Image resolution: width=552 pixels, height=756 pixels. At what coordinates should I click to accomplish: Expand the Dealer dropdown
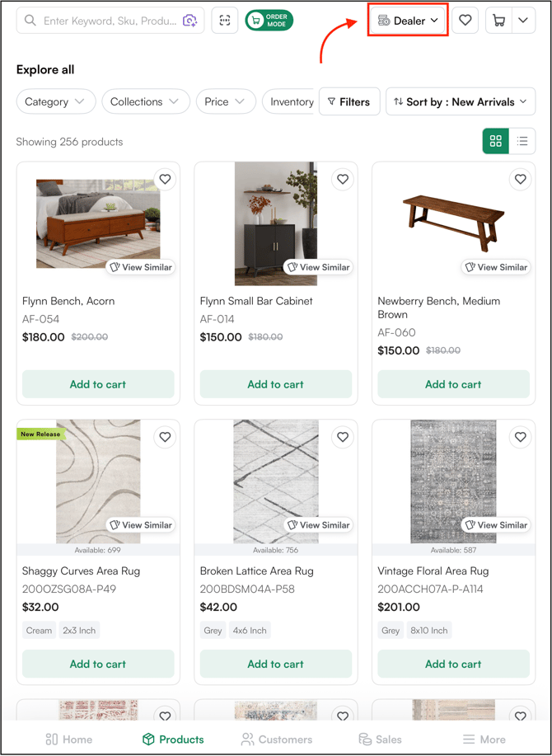click(408, 21)
